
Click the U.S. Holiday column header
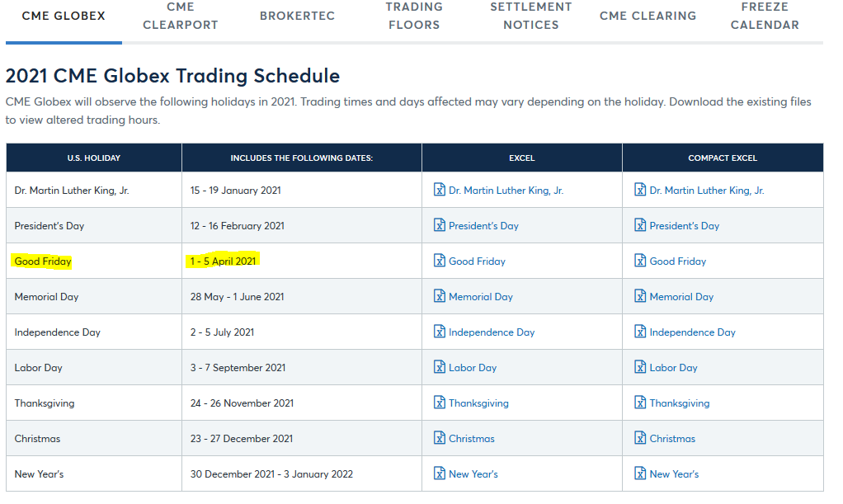[x=94, y=158]
